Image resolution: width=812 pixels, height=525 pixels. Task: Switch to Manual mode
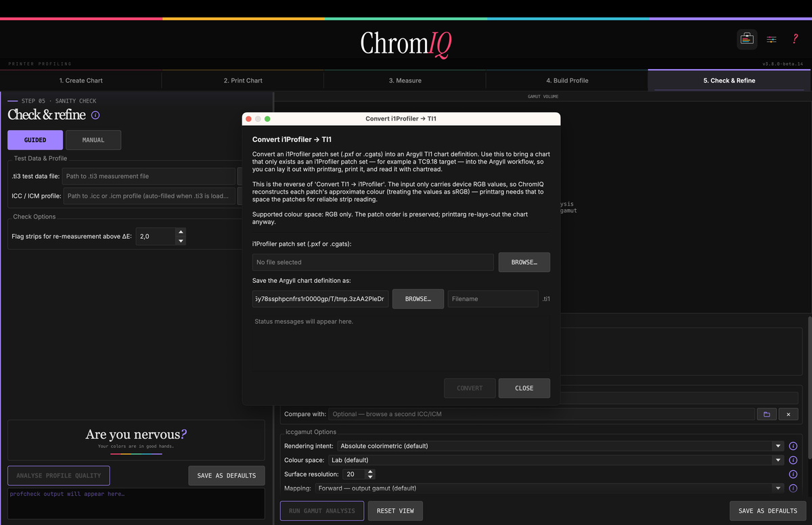[93, 140]
